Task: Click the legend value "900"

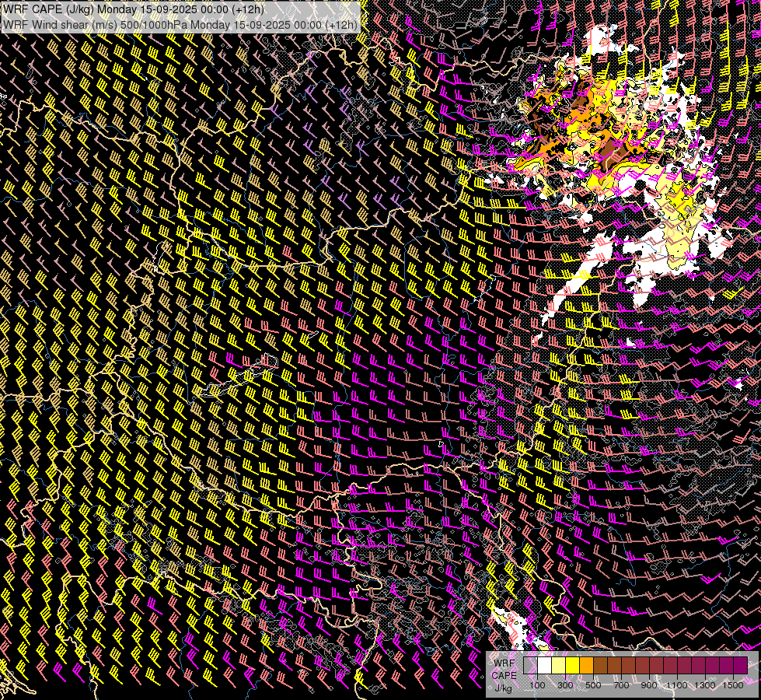Action: click(x=649, y=685)
